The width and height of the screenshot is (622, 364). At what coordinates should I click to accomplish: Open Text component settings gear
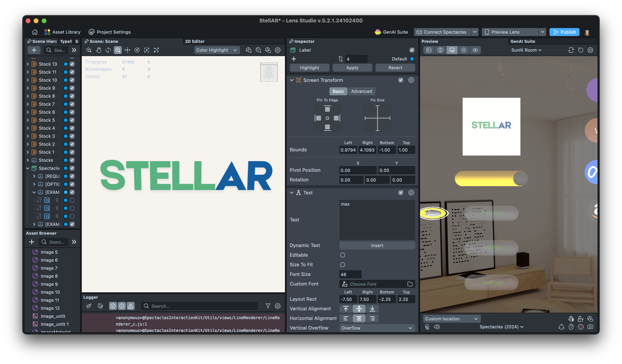pyautogui.click(x=411, y=193)
